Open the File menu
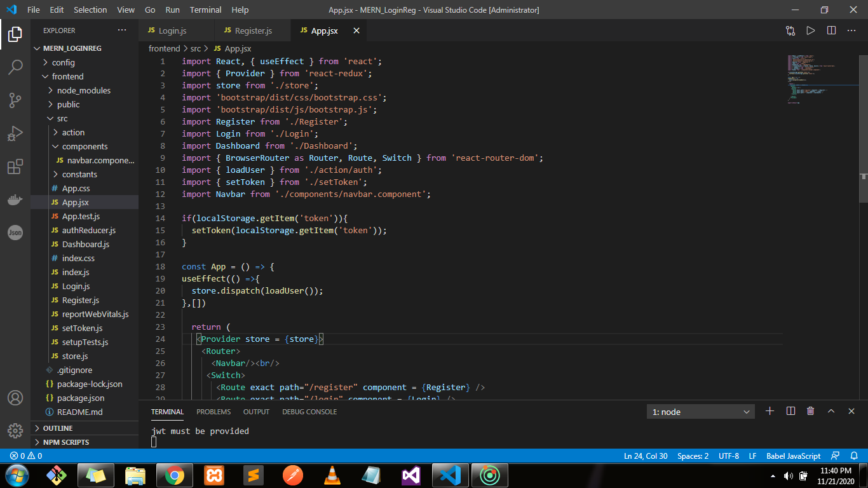868x488 pixels. pyautogui.click(x=34, y=10)
